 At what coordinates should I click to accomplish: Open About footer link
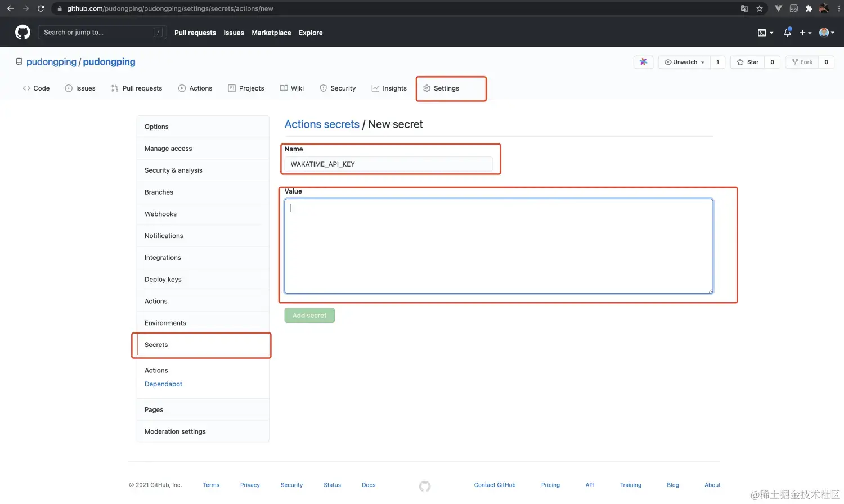(712, 485)
